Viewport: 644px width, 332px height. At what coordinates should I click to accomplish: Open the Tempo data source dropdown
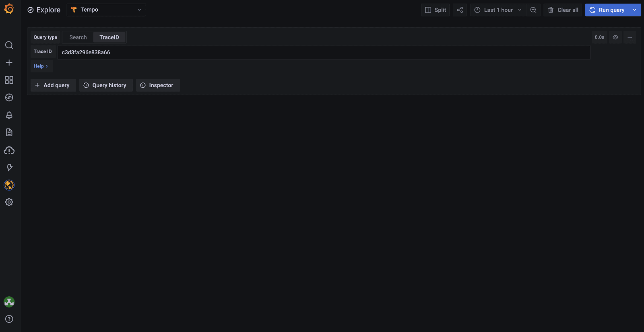pos(106,10)
